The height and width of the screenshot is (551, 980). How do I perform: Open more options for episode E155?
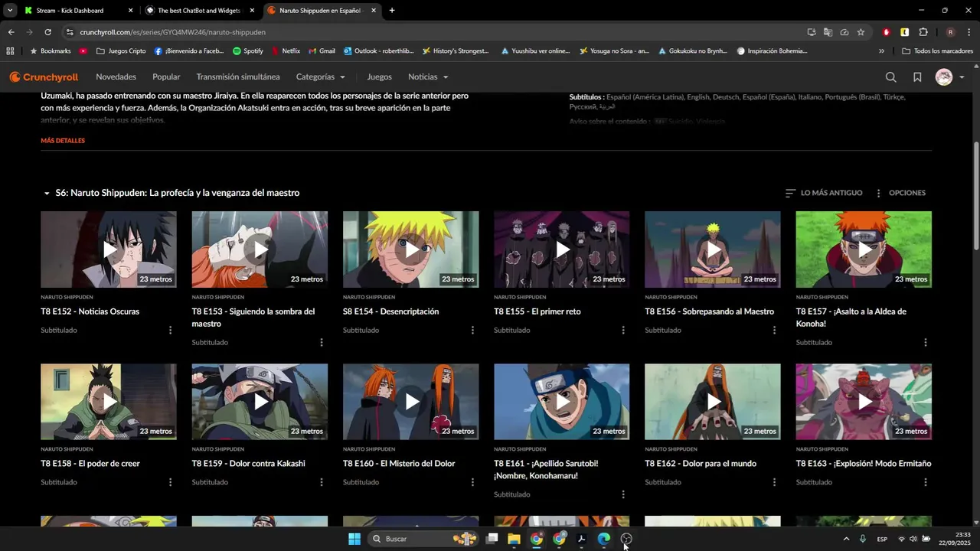point(623,331)
